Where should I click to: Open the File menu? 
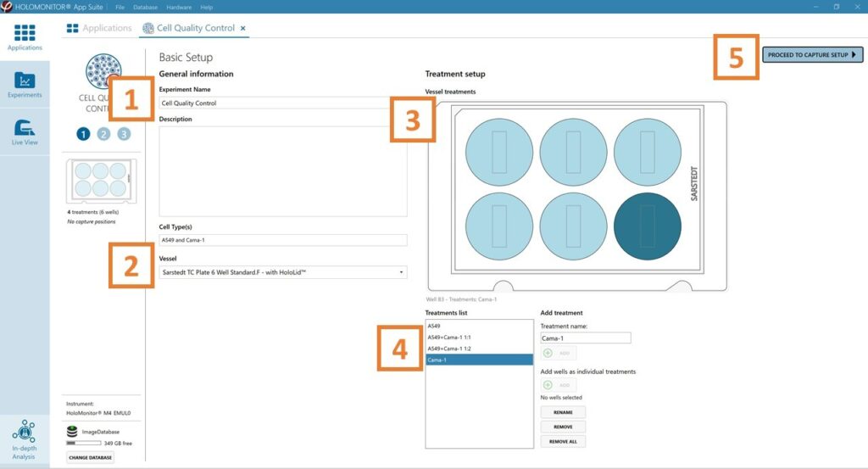pos(120,7)
